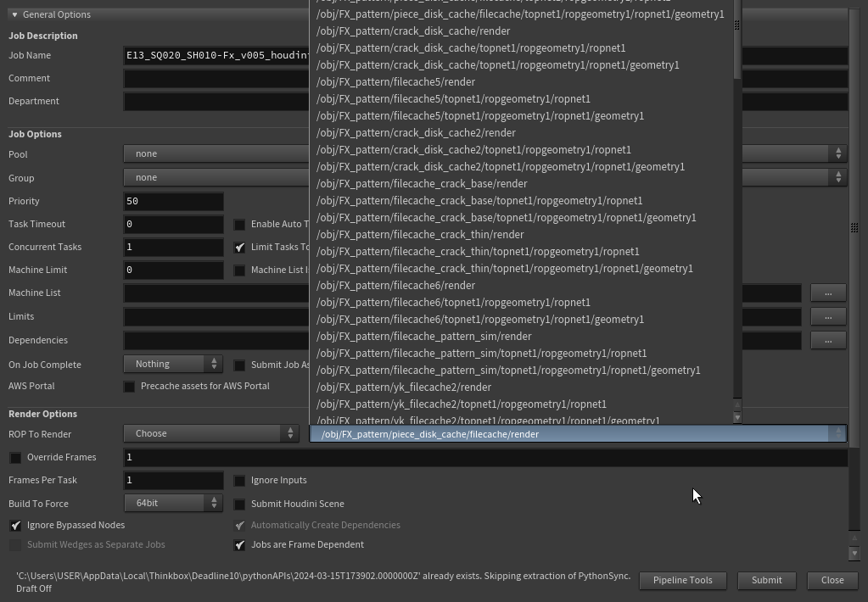Click the Frames Per Task field
Image resolution: width=868 pixels, height=602 pixels.
click(173, 480)
